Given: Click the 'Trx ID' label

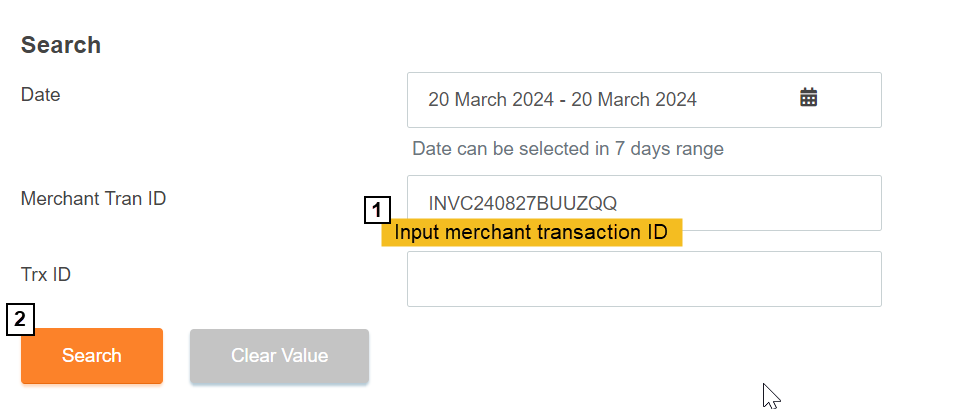Looking at the screenshot, I should click(x=46, y=274).
